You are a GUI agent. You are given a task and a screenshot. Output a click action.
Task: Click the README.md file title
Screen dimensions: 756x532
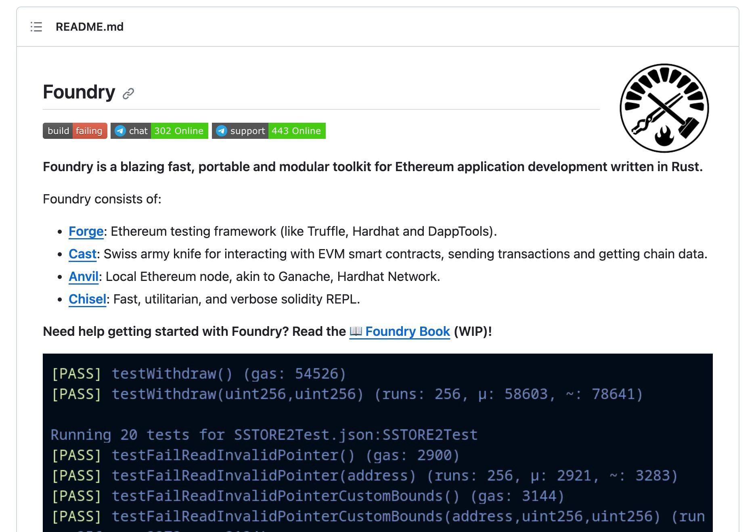[90, 27]
